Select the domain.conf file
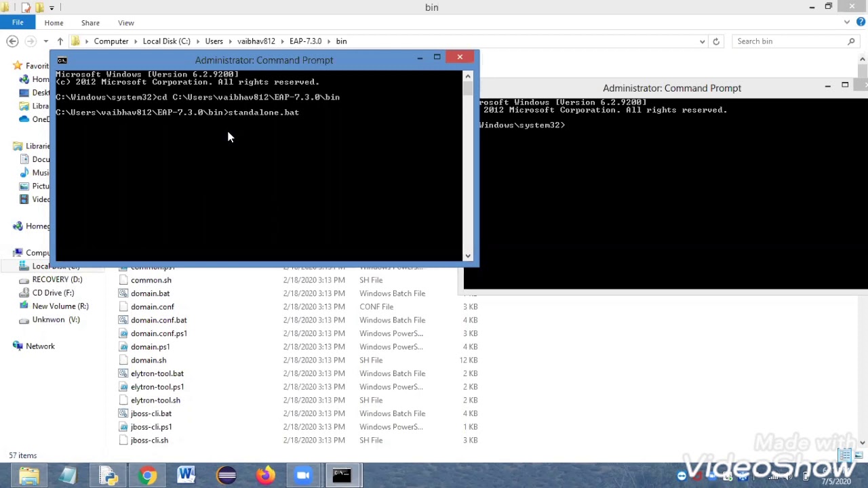 [152, 307]
